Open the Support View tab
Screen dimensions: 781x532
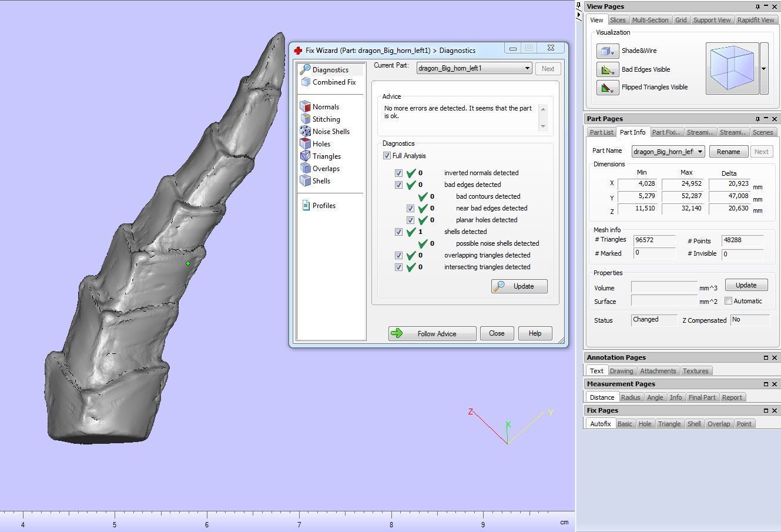tap(712, 20)
